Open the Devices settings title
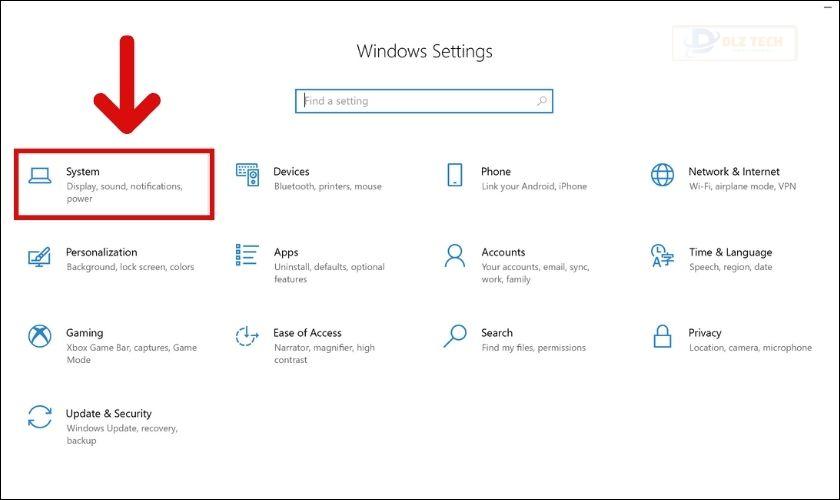The width and height of the screenshot is (840, 500). (291, 171)
